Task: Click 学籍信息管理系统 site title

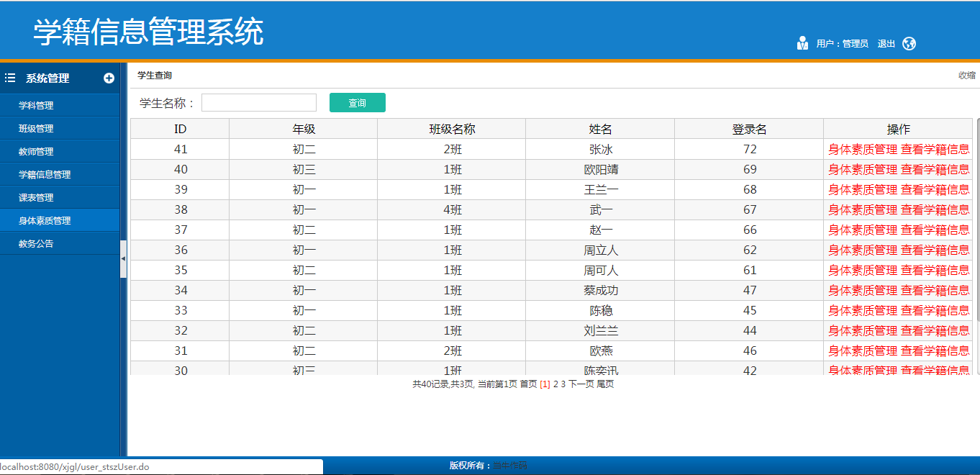Action: click(x=148, y=32)
